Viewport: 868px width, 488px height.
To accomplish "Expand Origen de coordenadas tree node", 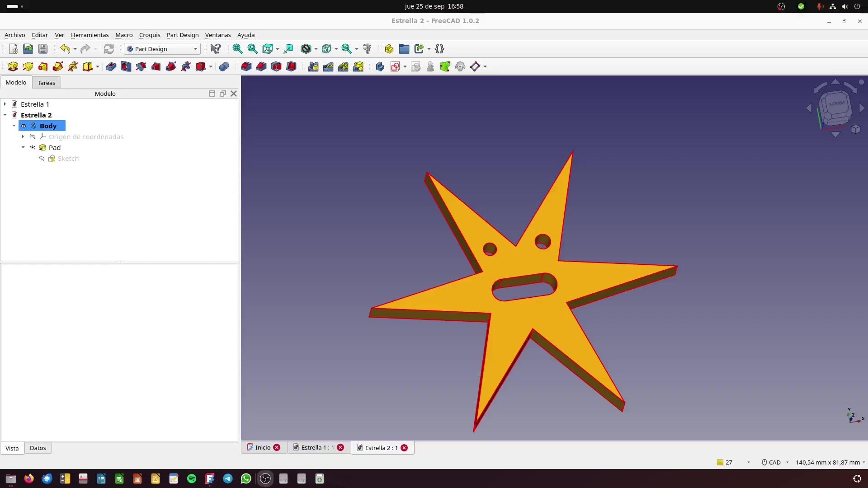I will tap(23, 137).
